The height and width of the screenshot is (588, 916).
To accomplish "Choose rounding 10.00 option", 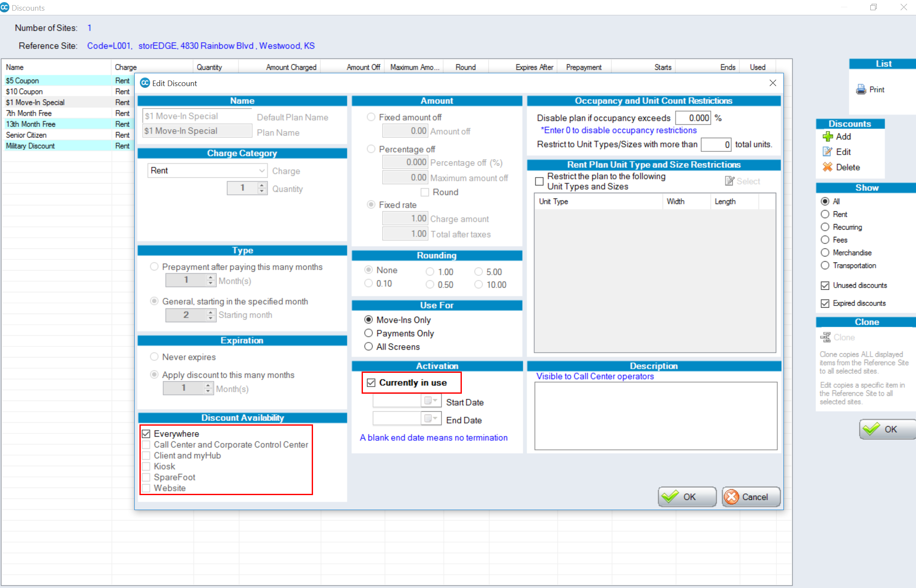I will tap(478, 285).
